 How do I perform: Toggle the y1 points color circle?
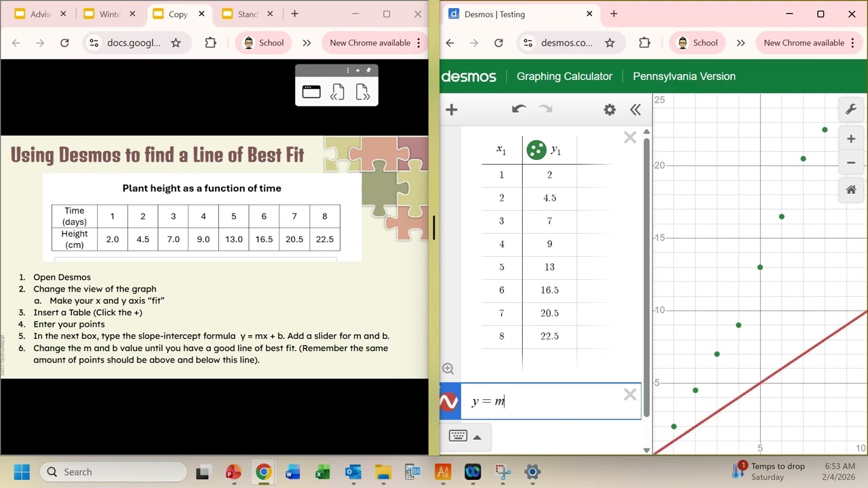click(536, 150)
